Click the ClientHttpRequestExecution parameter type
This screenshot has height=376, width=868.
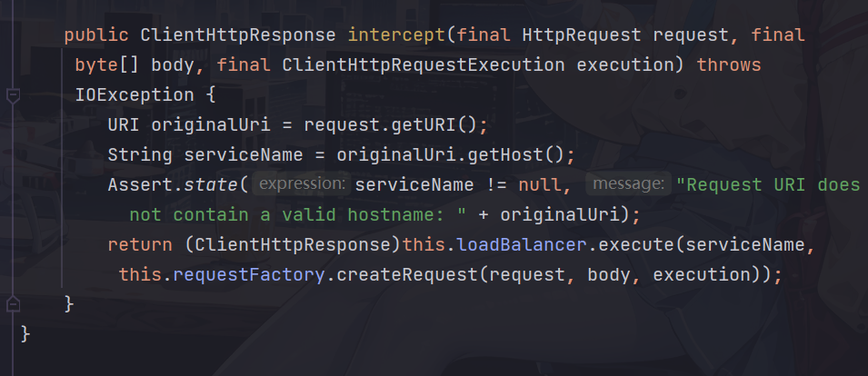424,65
